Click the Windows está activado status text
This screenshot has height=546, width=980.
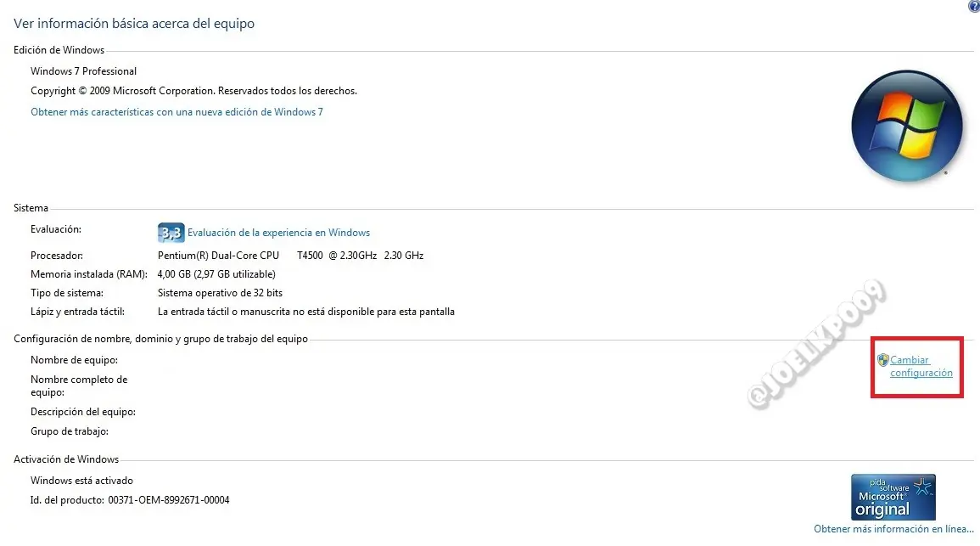coord(81,481)
